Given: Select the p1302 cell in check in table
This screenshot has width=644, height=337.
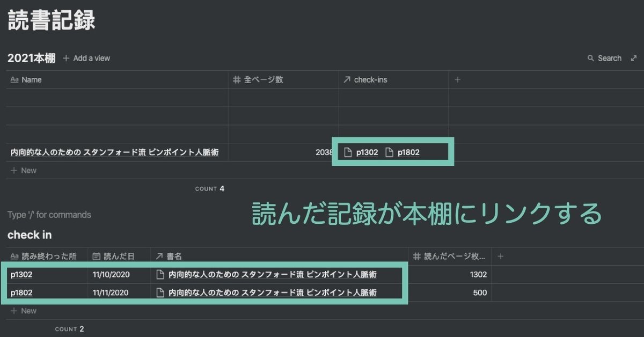Looking at the screenshot, I should 47,275.
